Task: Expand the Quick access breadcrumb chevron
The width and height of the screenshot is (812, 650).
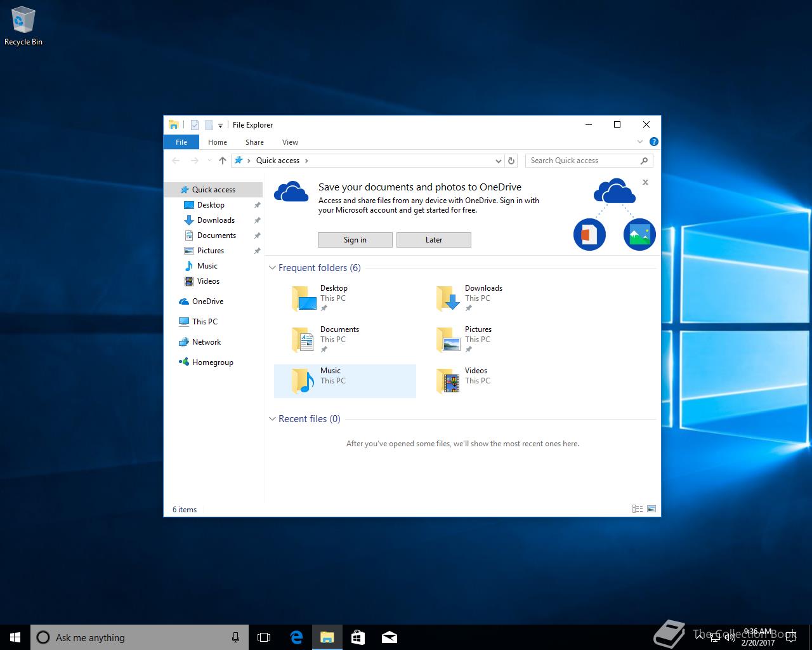Action: (x=306, y=161)
